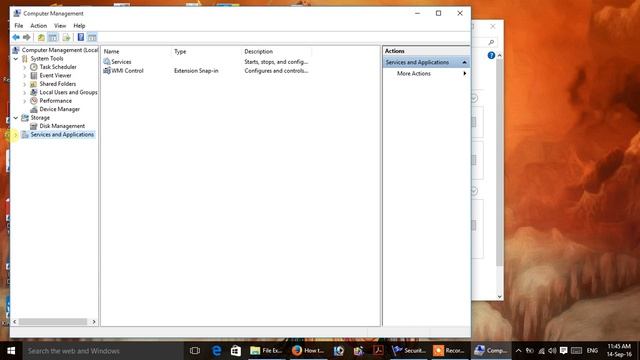Click the WMI Control icon in list
The image size is (640, 360).
[107, 71]
